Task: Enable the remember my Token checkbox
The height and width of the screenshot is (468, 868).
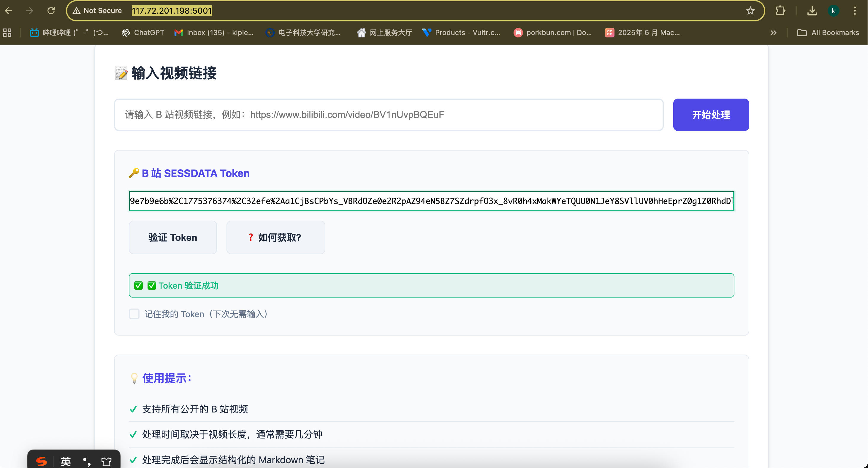Action: (134, 314)
